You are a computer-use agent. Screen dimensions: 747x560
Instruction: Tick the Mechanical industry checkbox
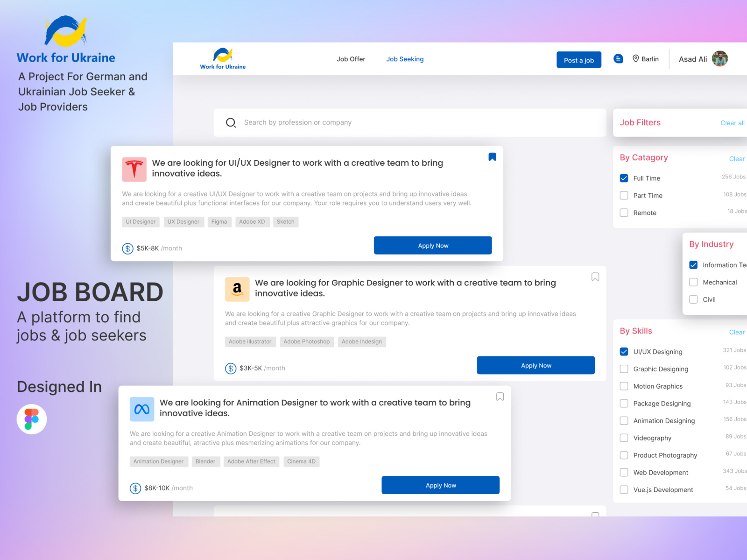pos(693,282)
